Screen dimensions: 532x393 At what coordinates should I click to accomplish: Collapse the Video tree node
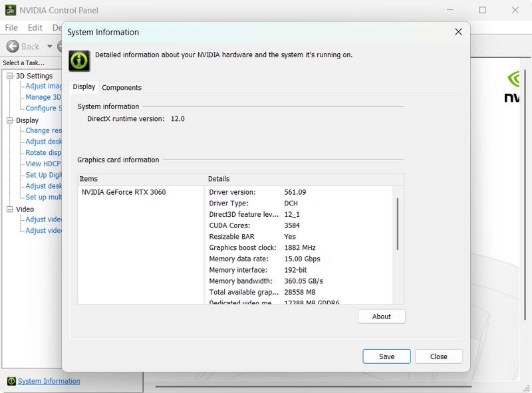pyautogui.click(x=10, y=209)
